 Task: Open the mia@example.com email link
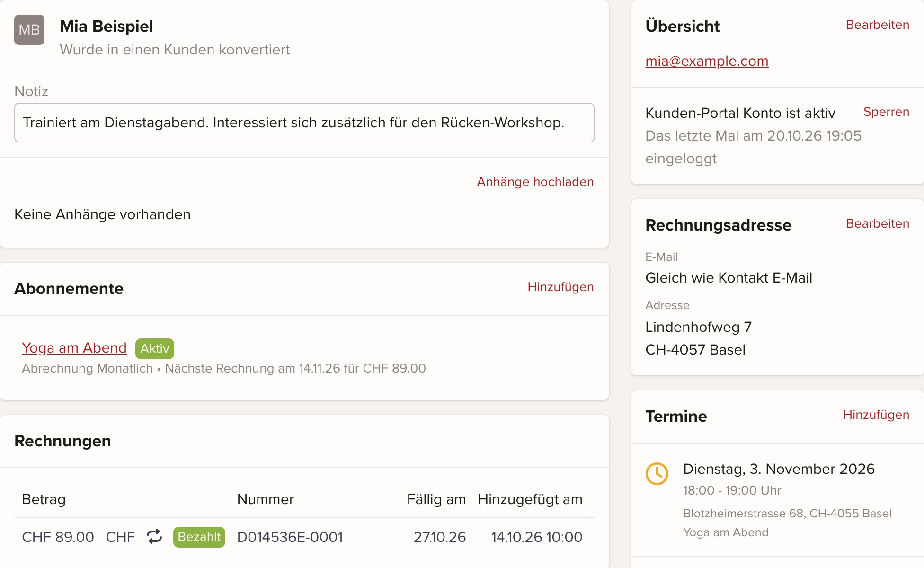pyautogui.click(x=707, y=61)
